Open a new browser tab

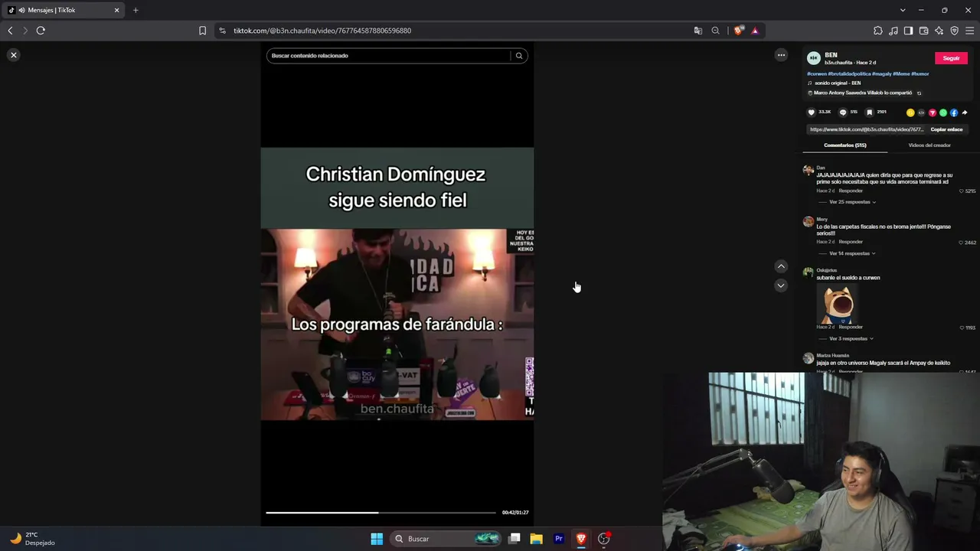coord(136,10)
